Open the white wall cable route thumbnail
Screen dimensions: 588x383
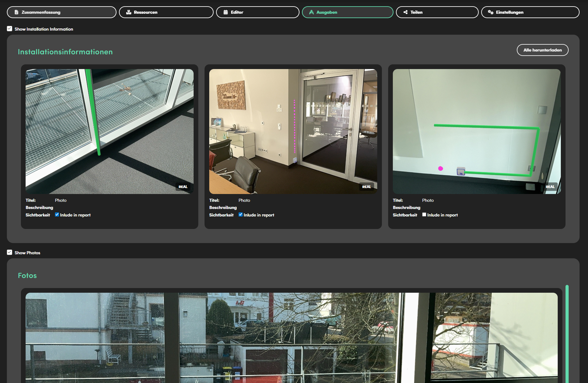point(477,131)
